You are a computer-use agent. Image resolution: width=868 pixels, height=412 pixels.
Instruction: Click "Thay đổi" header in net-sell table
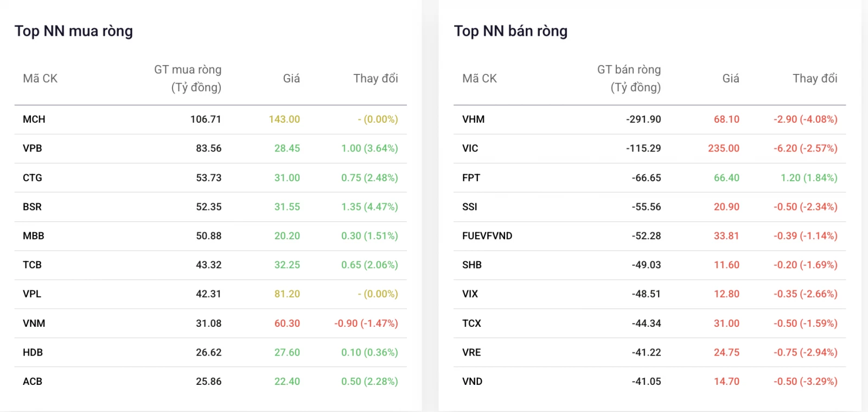coord(815,79)
